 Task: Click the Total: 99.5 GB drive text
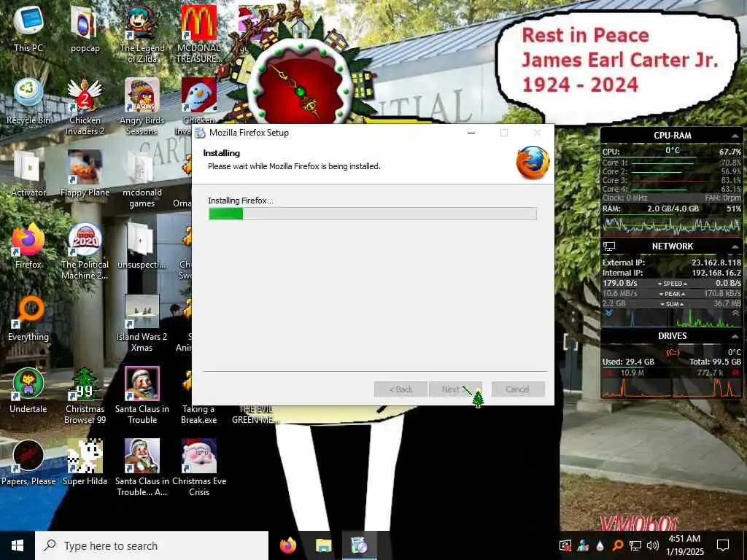click(715, 362)
